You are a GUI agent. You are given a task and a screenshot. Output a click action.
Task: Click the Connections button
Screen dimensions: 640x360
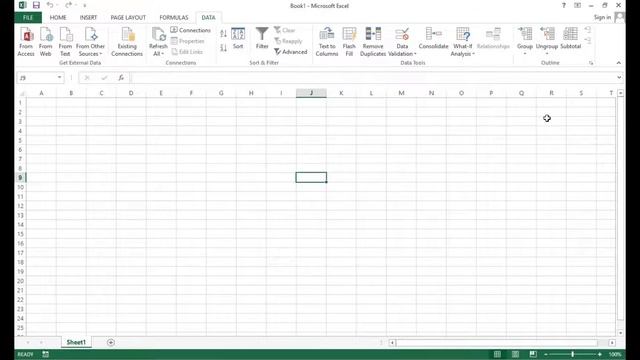(x=191, y=30)
